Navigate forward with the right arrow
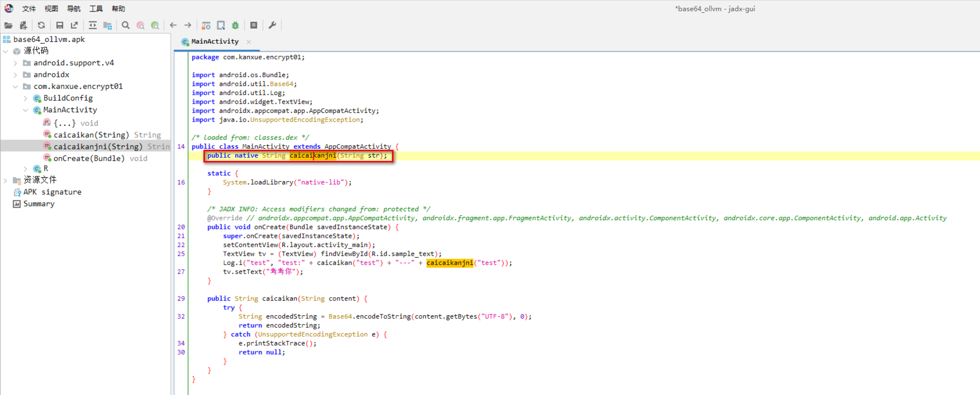 pyautogui.click(x=188, y=25)
